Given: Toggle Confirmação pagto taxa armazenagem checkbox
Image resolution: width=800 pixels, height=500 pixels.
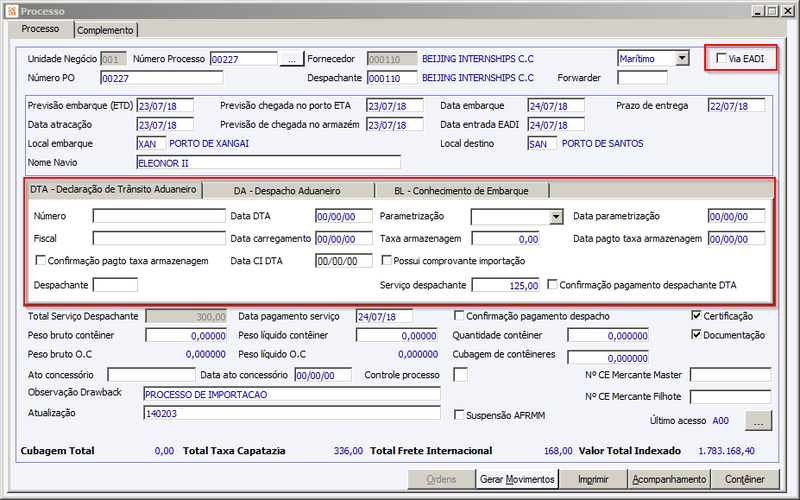Looking at the screenshot, I should pos(40,260).
